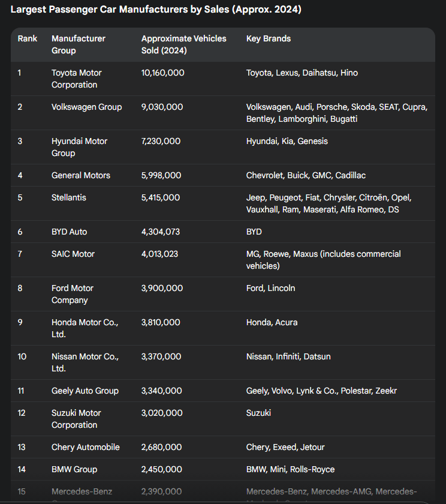Select the Key Brands column header
The image size is (446, 504).
pyautogui.click(x=269, y=38)
